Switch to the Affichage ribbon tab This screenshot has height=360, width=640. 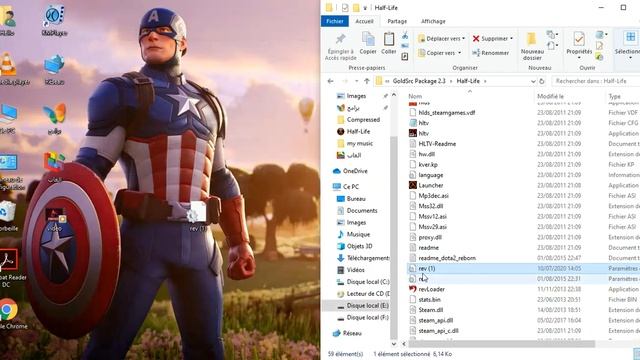tap(433, 21)
